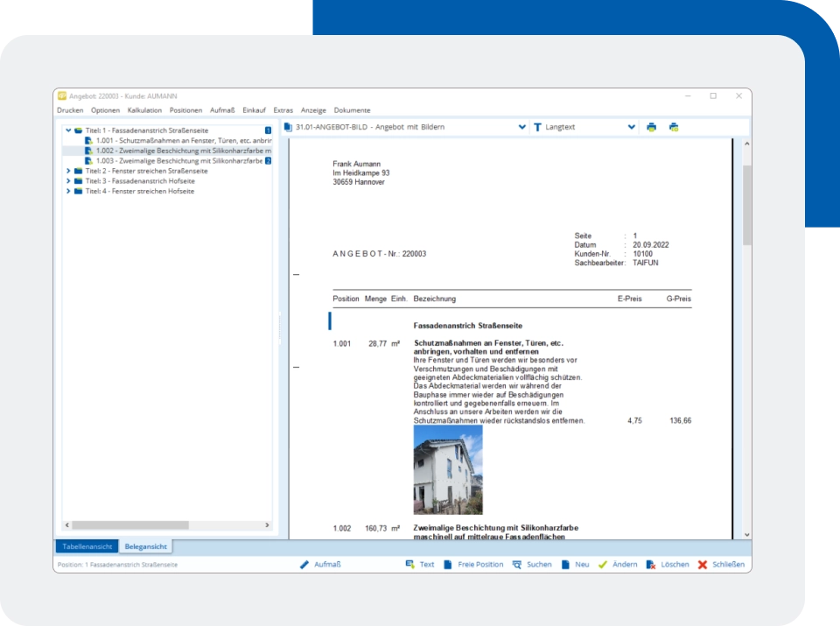This screenshot has height=626, width=840.
Task: Collapse Titel 1 Fassadenanstrich Straßenseite node
Action: point(68,130)
